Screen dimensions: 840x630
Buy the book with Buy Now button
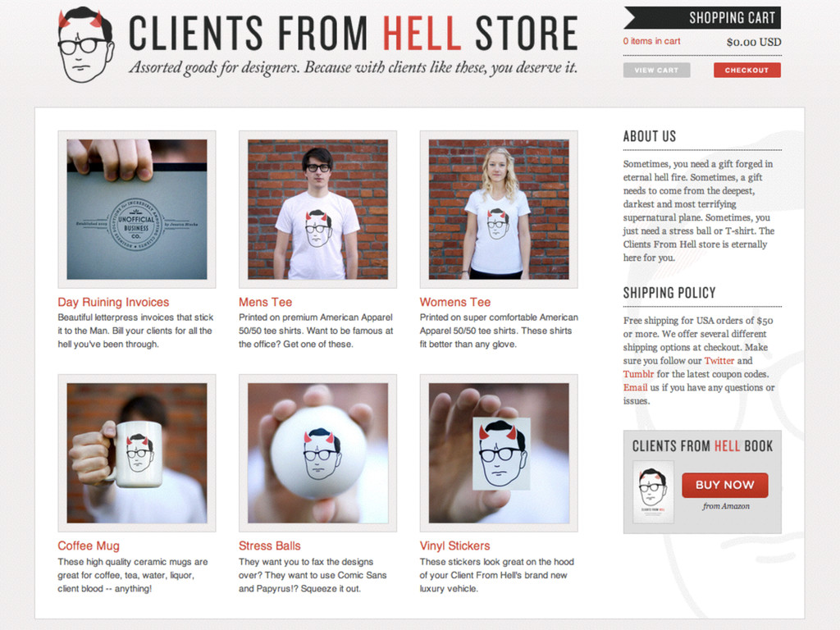pyautogui.click(x=725, y=485)
